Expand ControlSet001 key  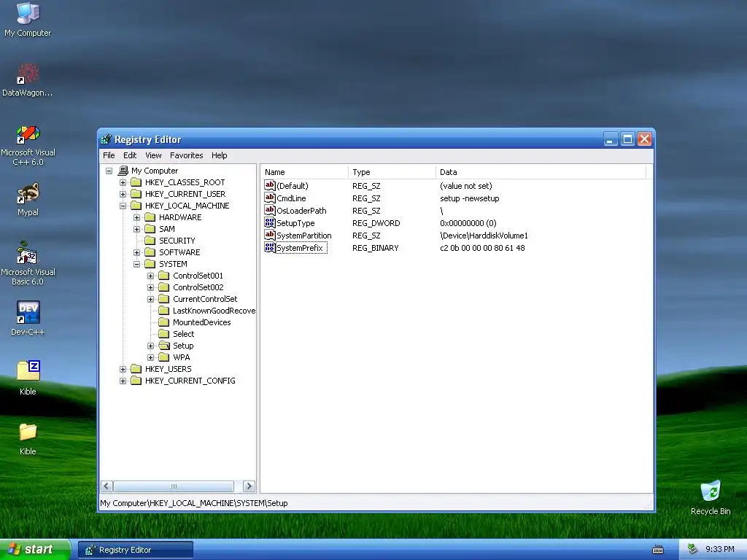click(150, 276)
